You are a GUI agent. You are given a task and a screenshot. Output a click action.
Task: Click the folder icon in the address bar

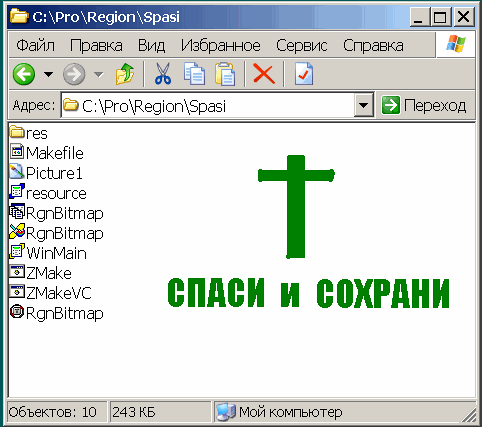[71, 105]
